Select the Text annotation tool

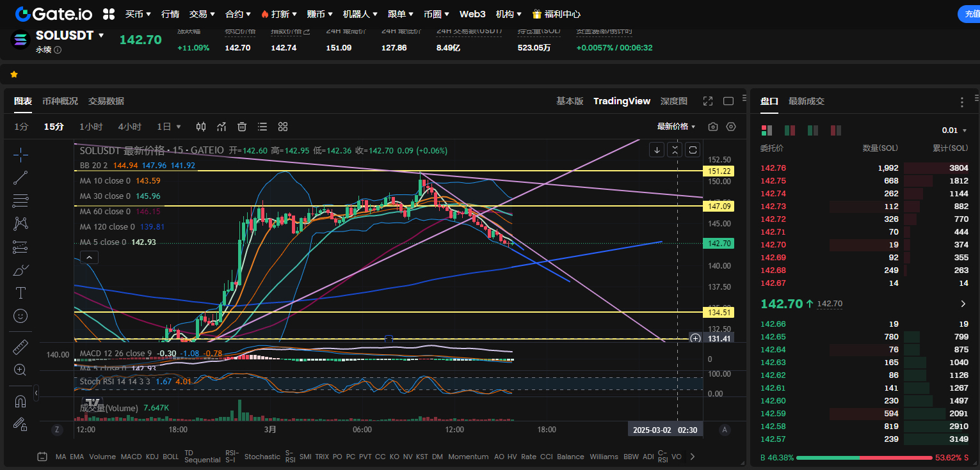point(20,293)
